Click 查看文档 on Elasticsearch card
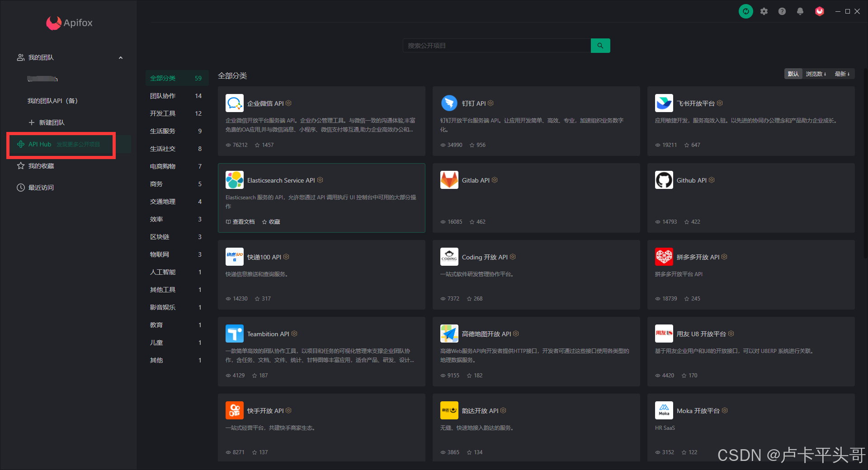Image resolution: width=868 pixels, height=470 pixels. point(241,222)
